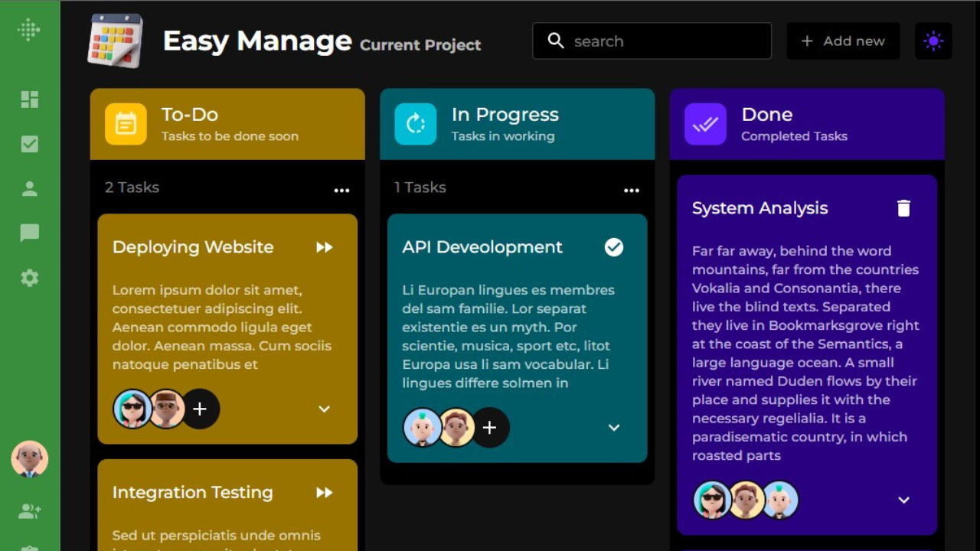This screenshot has width=980, height=551.
Task: Open the user profile icon in sidebar
Action: 30,189
